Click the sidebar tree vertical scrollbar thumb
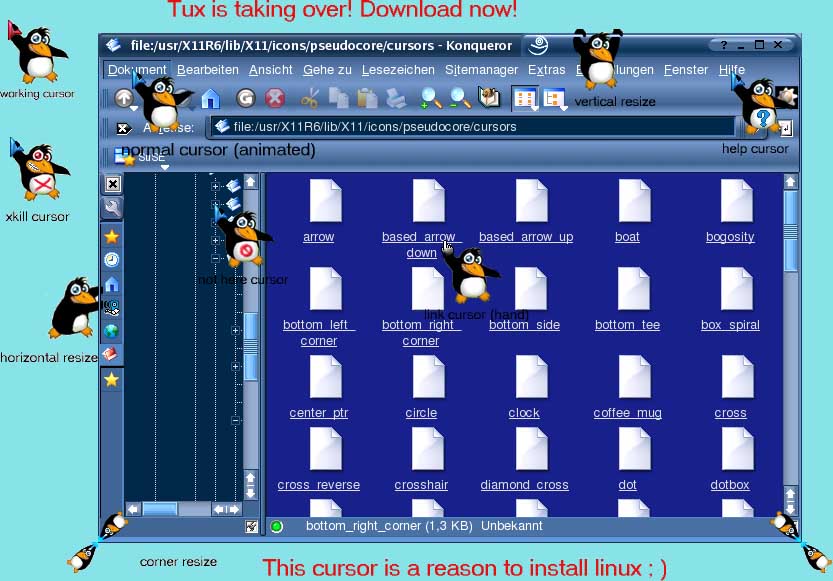This screenshot has height=581, width=833. point(251,346)
